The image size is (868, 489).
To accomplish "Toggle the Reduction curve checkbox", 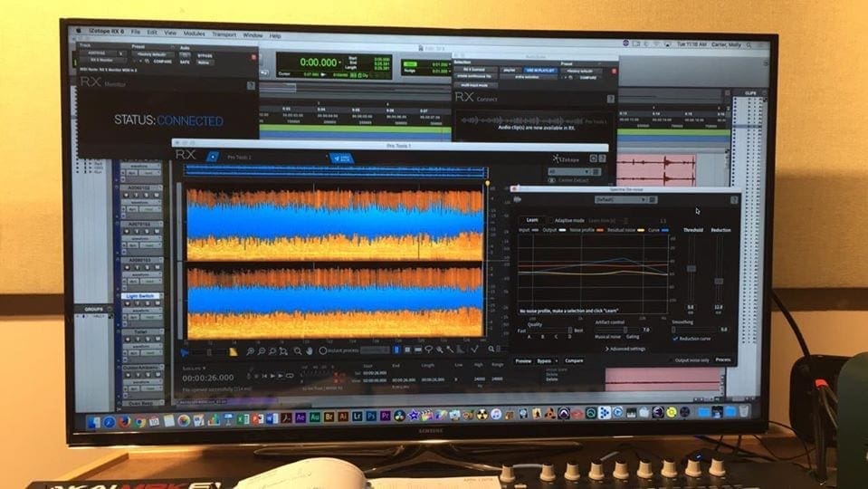I will pyautogui.click(x=675, y=339).
